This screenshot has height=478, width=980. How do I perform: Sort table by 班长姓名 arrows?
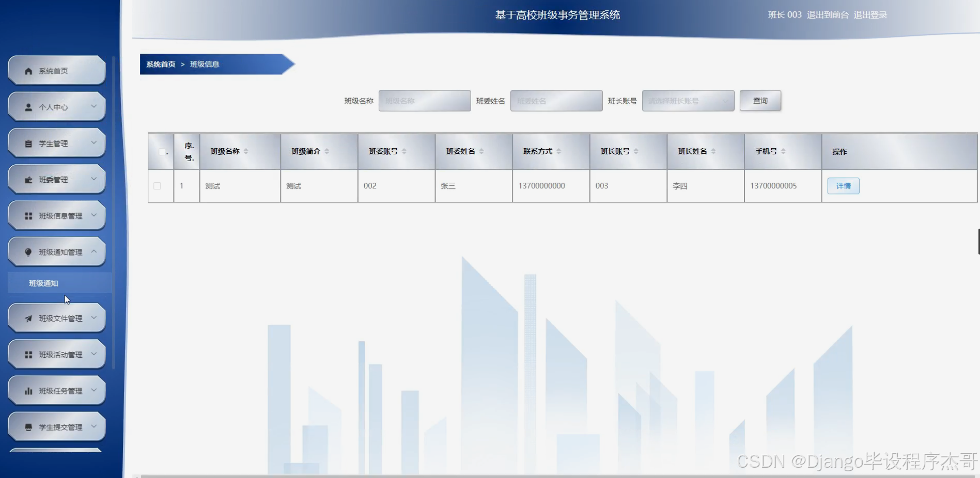(x=713, y=151)
